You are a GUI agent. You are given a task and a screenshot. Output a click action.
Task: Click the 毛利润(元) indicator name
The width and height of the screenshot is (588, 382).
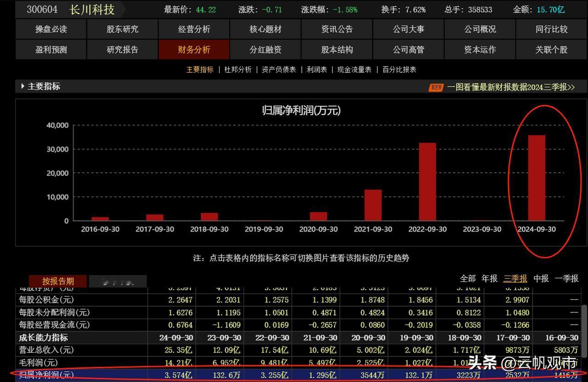point(38,362)
